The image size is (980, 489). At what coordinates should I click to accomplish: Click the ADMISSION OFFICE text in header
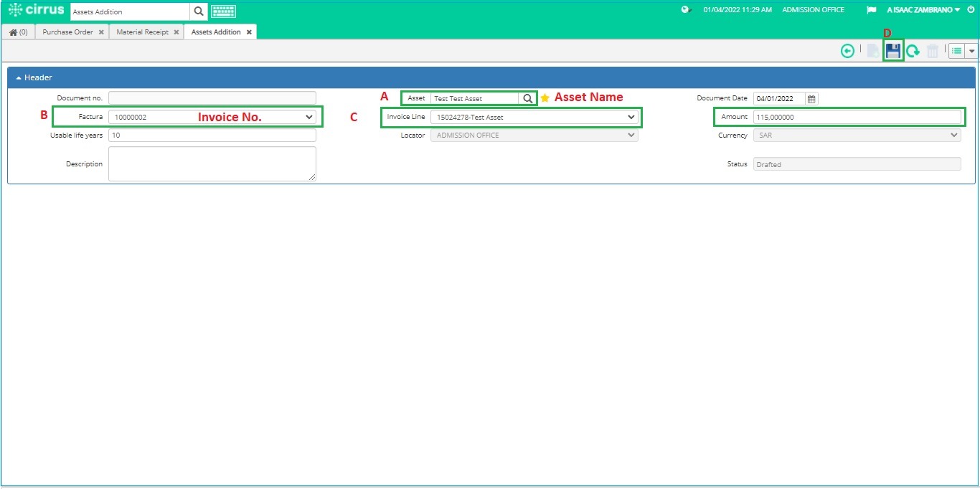813,10
